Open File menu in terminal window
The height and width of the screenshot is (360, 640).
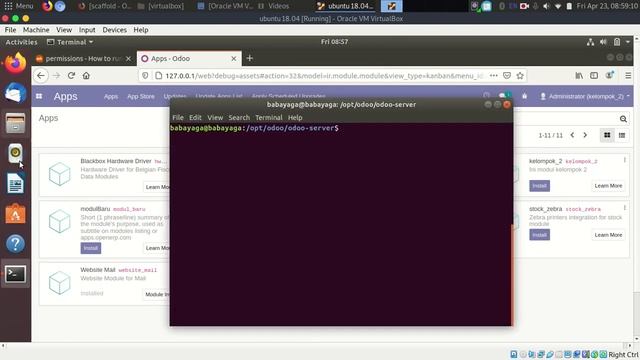point(178,118)
